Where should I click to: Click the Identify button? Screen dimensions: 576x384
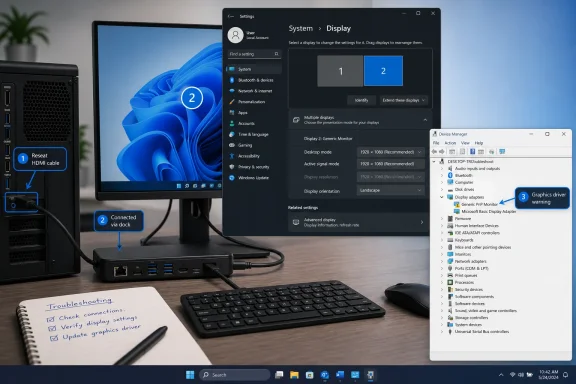pos(361,100)
